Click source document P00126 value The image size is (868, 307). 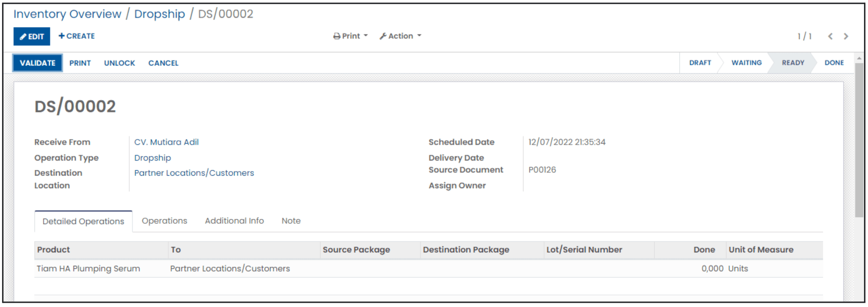[542, 170]
